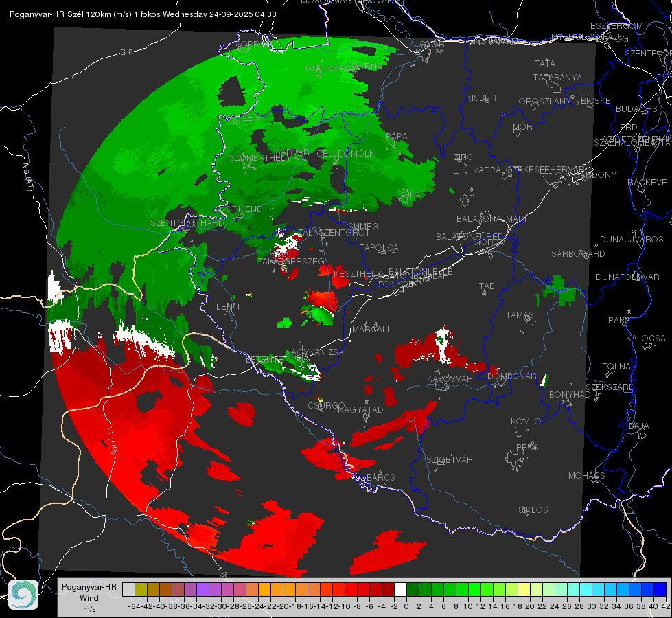Click the PAPA city label

click(x=397, y=136)
